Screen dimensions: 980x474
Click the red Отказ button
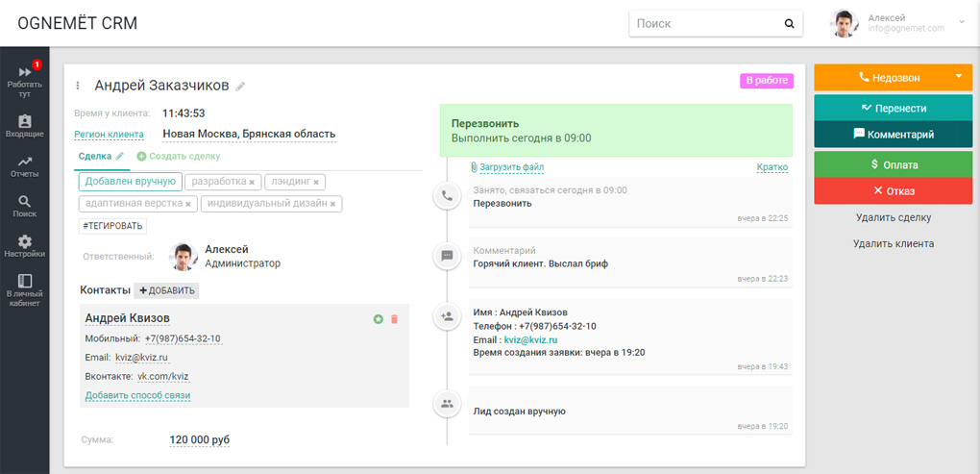point(894,191)
